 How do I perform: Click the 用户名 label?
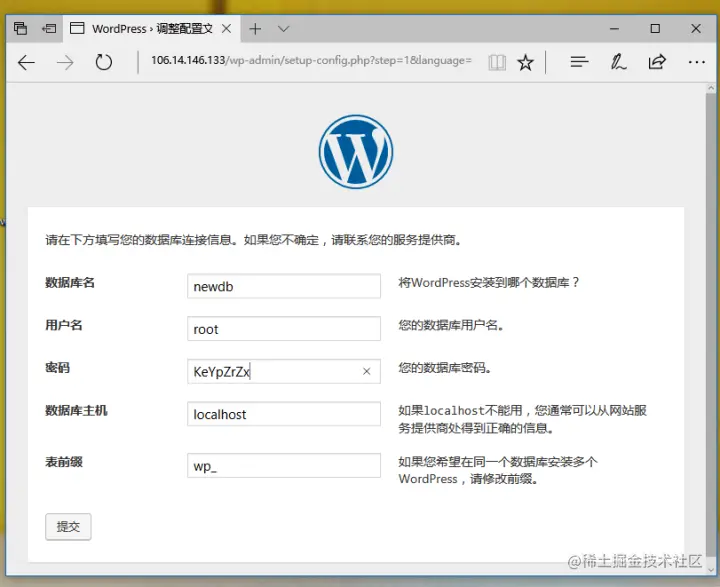pos(63,325)
